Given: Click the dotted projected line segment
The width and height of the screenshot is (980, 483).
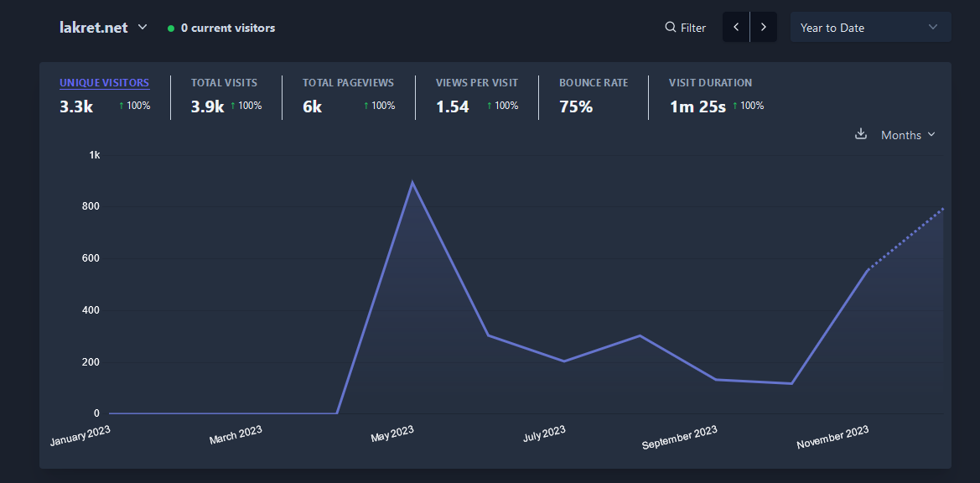Looking at the screenshot, I should [905, 239].
